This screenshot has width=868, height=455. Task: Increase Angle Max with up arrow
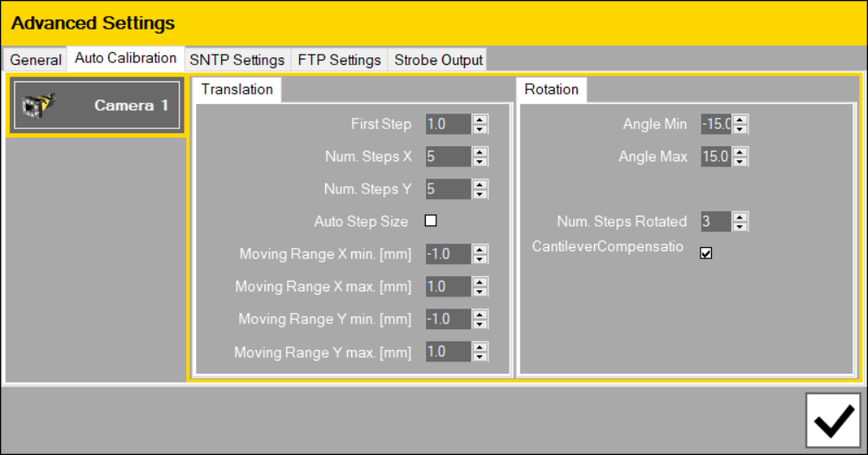(x=740, y=153)
